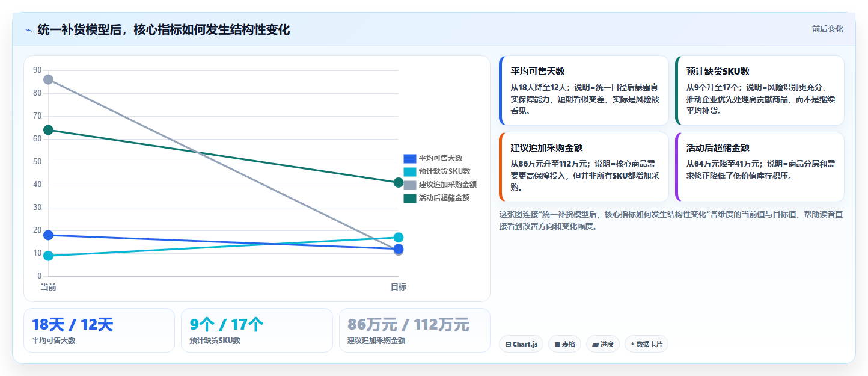
Task: Click the 平均可售天数 legend label
Action: [440, 158]
